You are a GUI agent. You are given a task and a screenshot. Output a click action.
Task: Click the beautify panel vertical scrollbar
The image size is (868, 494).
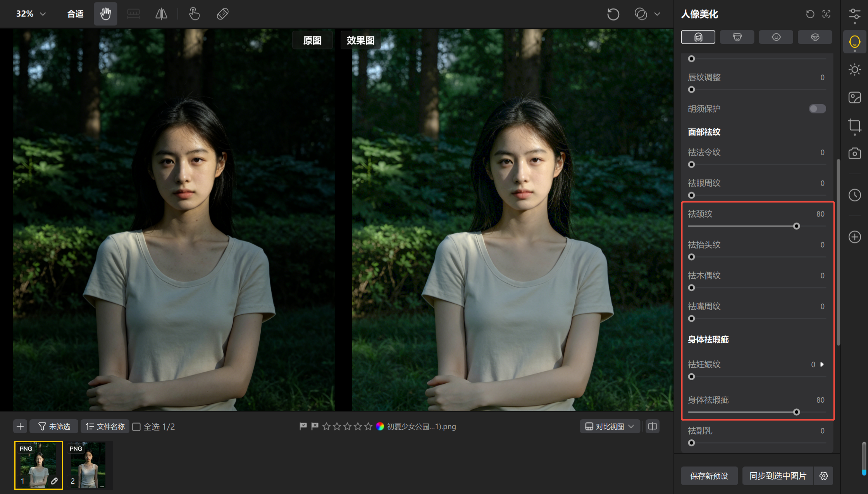point(838,252)
